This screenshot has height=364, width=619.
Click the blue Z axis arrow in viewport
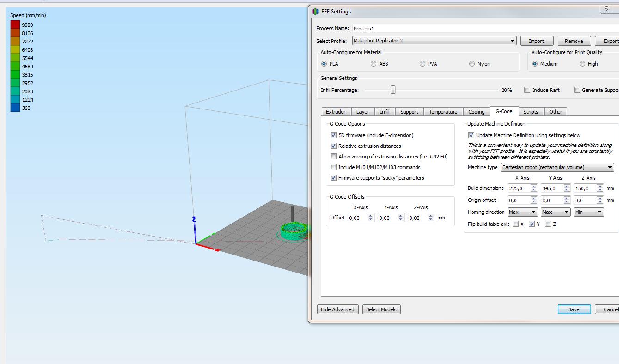tap(195, 229)
